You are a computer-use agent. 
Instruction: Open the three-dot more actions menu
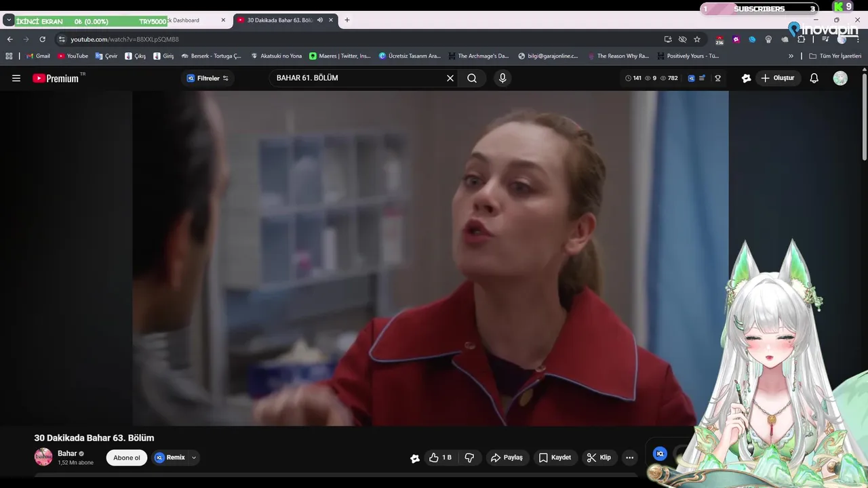click(x=629, y=457)
